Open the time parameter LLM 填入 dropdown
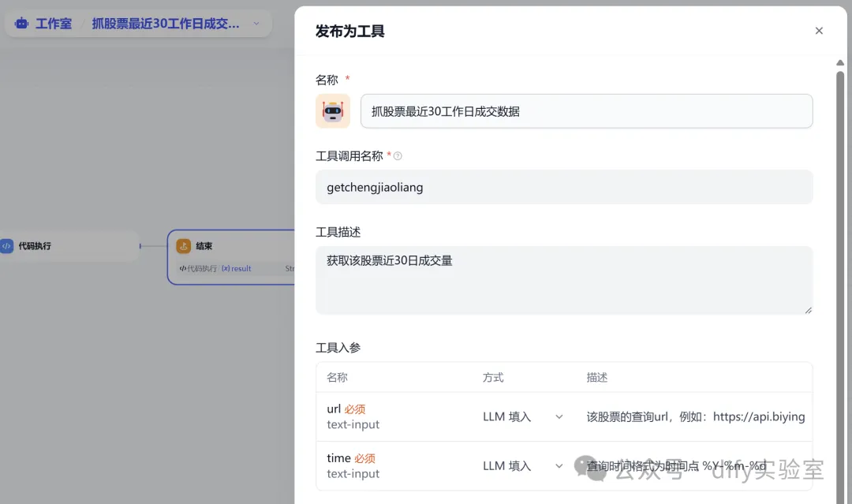The width and height of the screenshot is (852, 504). pyautogui.click(x=523, y=465)
